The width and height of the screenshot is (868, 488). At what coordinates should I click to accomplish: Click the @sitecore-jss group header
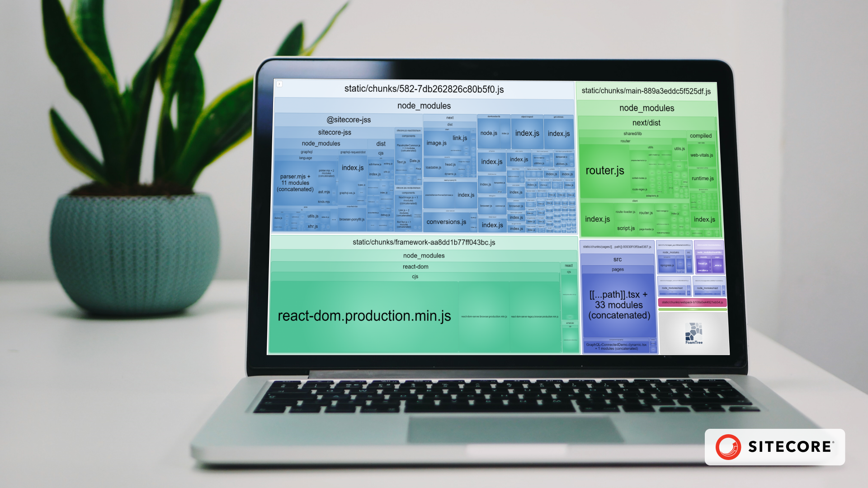click(x=349, y=120)
